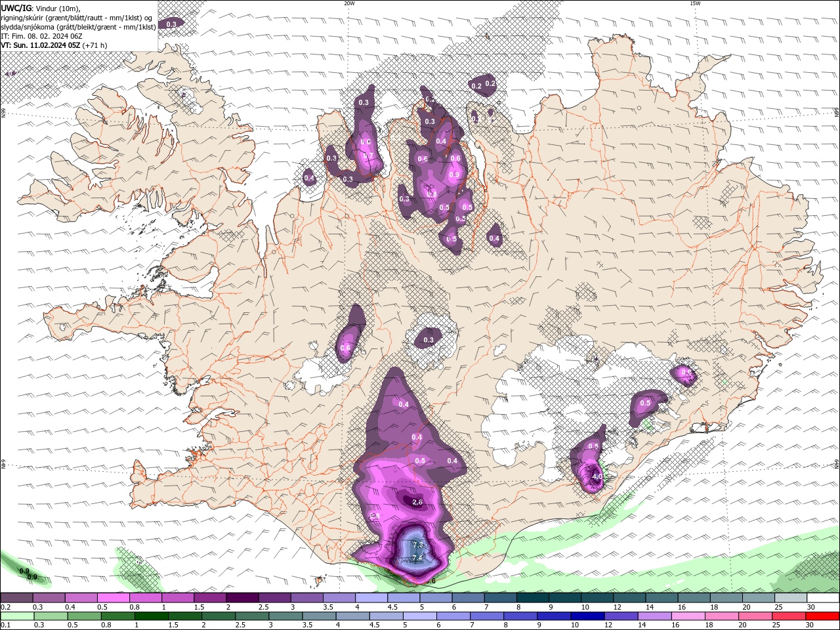Viewport: 840px width, 630px height.
Task: Click the header line 'UWC/IG: Vindur (10m),'
Action: 41,8
